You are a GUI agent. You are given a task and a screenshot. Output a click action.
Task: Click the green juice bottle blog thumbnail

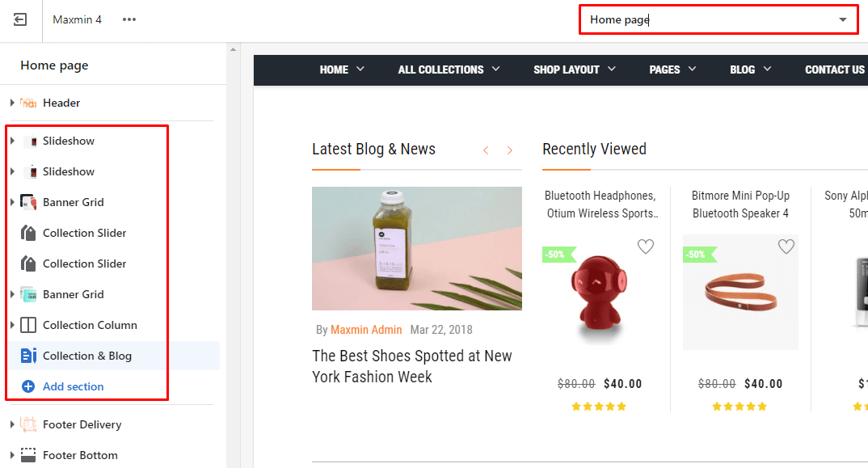417,248
